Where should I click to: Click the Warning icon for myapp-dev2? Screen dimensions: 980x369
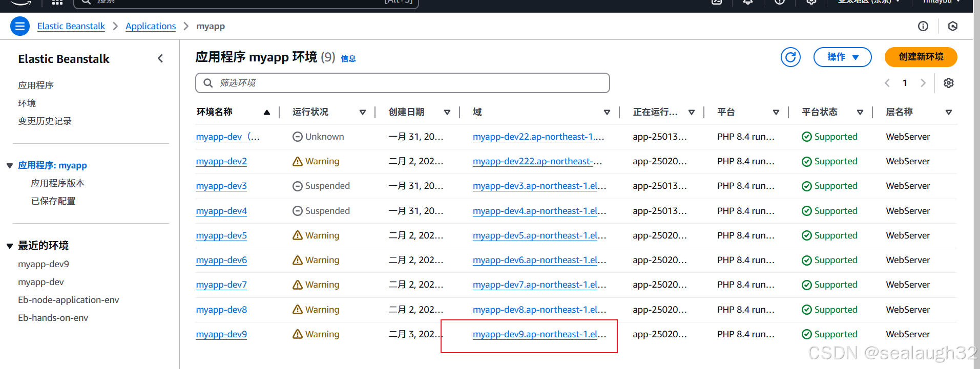297,162
